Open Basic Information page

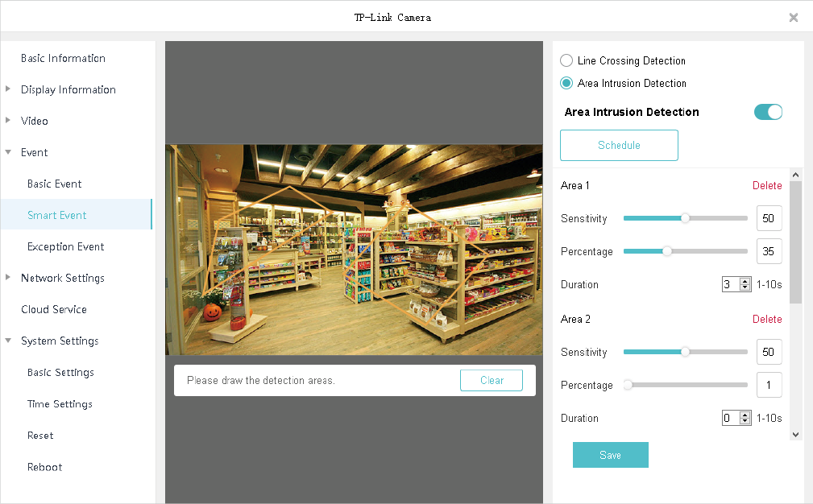(x=64, y=58)
